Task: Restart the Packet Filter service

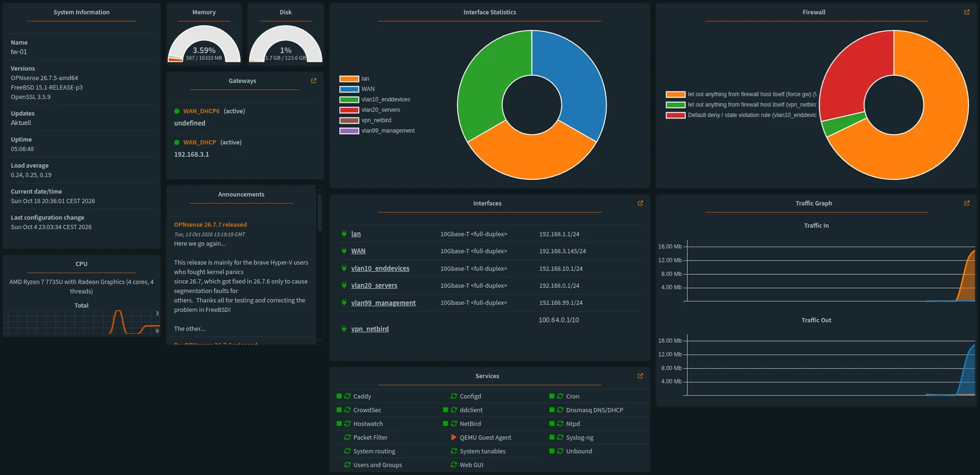Action: tap(348, 438)
